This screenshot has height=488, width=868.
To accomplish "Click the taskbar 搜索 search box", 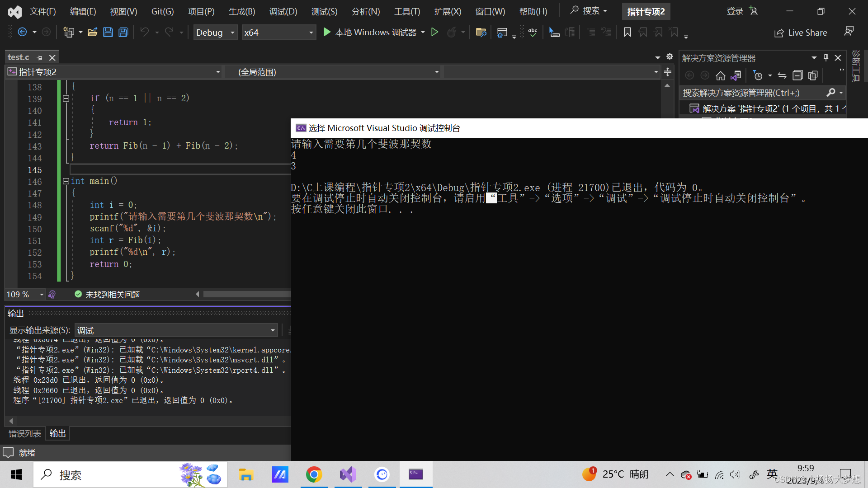I will click(x=130, y=474).
